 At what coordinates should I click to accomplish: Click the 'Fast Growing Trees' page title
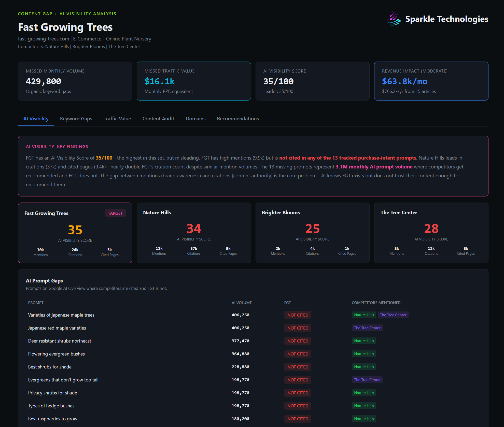click(x=65, y=27)
